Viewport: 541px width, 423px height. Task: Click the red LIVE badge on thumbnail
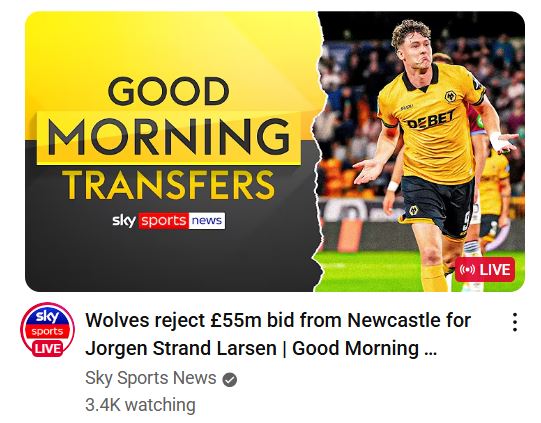[x=485, y=269]
